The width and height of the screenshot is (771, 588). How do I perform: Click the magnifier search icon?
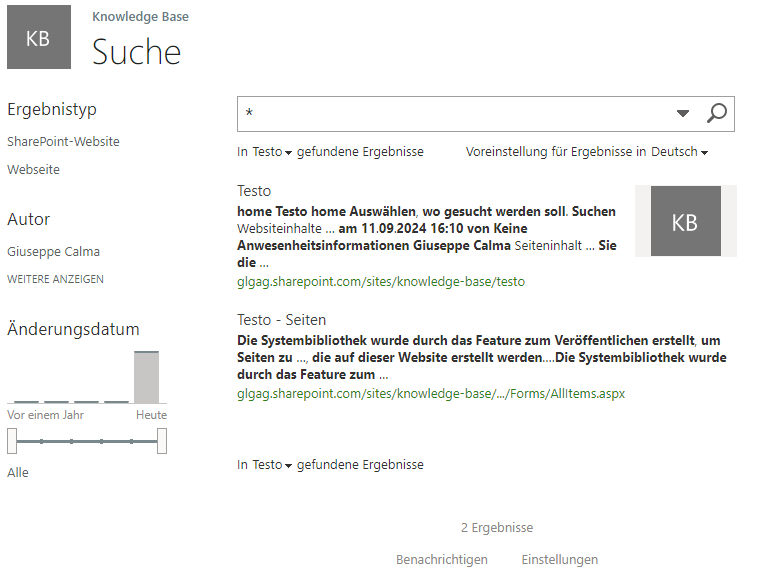(x=716, y=114)
